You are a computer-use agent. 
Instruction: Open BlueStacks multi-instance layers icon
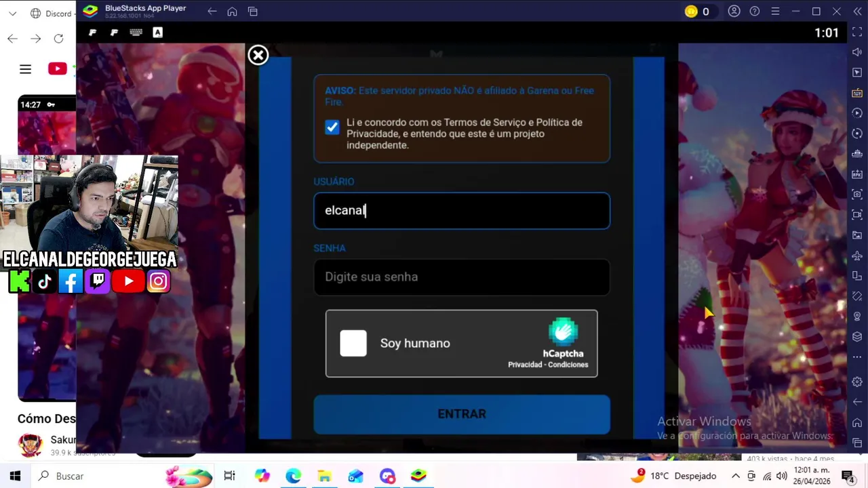point(857,337)
